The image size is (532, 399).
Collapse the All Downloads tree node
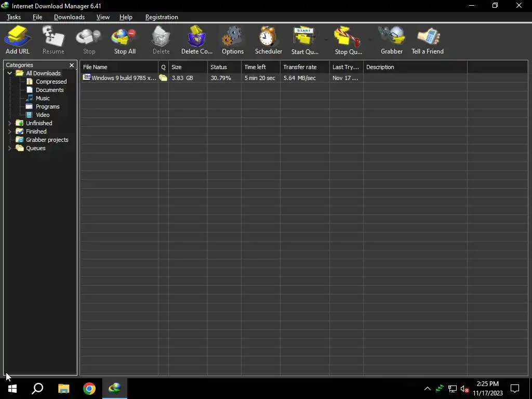click(9, 73)
